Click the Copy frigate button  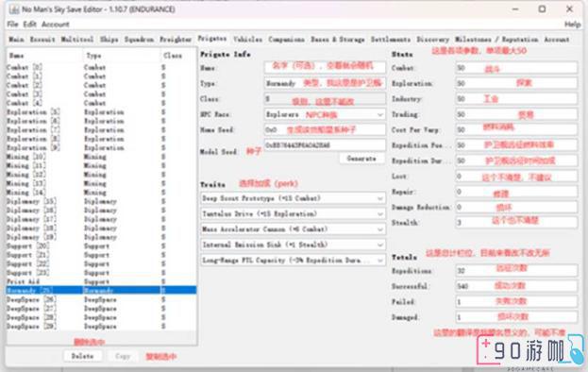click(x=123, y=356)
